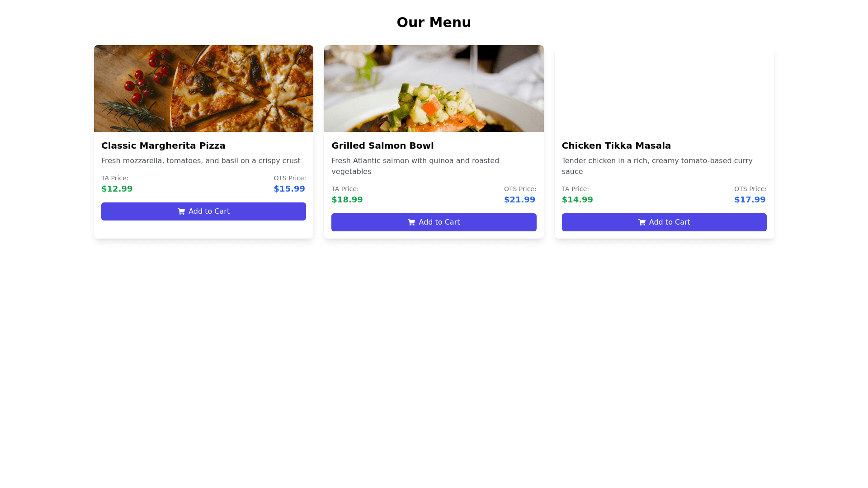Click the $15.99 OTS price

(289, 189)
